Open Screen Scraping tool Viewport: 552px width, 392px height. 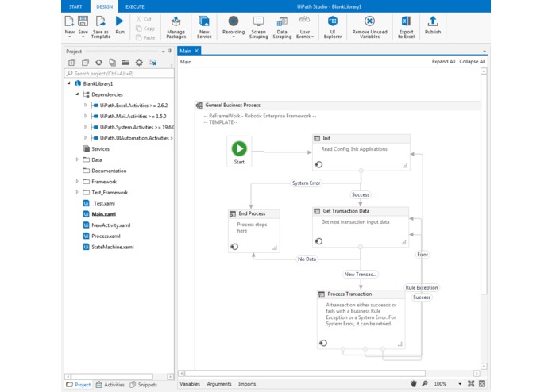(258, 21)
